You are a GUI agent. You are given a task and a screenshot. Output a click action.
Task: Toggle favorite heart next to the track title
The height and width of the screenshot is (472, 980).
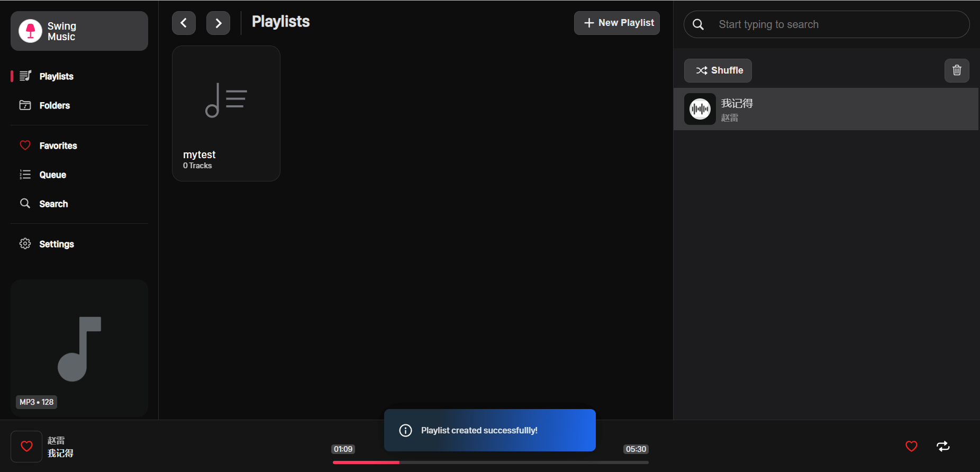click(26, 446)
